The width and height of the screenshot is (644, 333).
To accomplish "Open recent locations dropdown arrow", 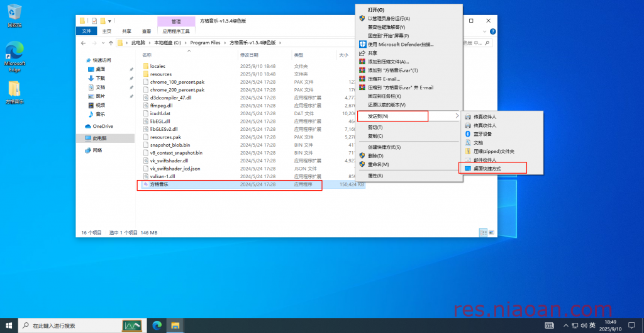I will [103, 43].
